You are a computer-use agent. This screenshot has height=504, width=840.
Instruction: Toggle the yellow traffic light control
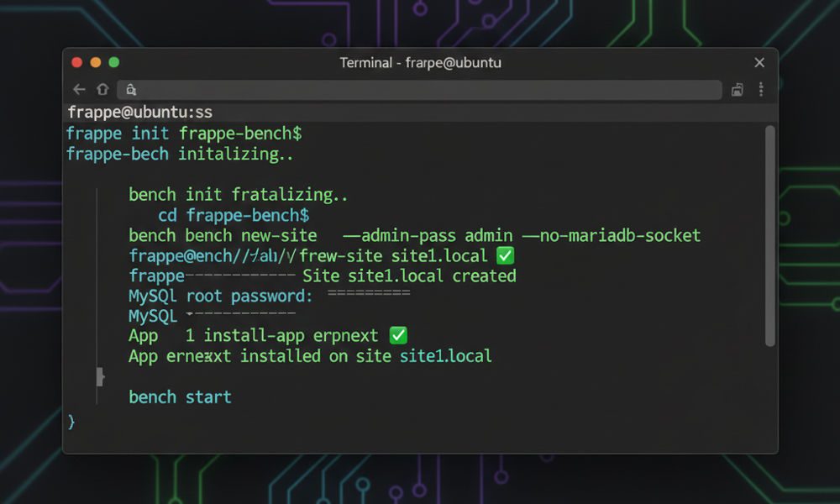(95, 62)
